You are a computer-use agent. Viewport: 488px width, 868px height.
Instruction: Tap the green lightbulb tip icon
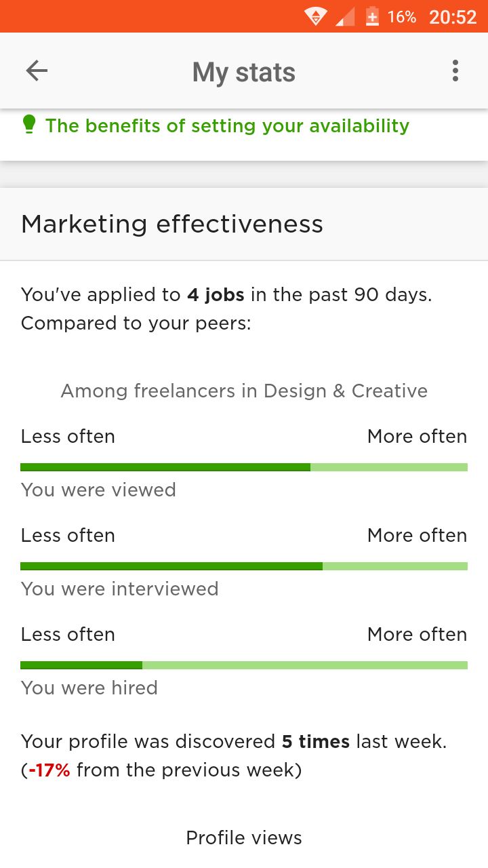pyautogui.click(x=29, y=125)
